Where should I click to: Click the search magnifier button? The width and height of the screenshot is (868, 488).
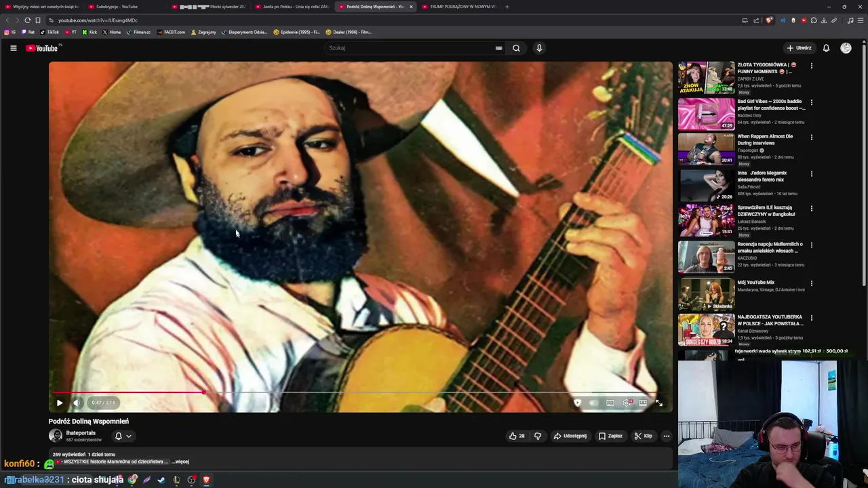[x=516, y=48]
